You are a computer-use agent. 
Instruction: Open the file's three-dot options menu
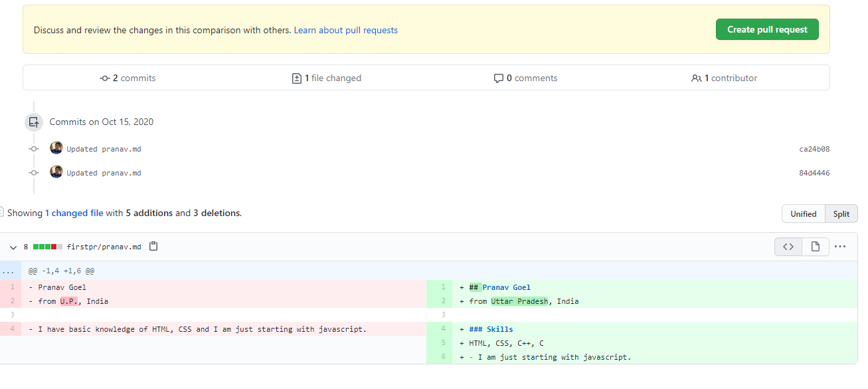[x=840, y=247]
